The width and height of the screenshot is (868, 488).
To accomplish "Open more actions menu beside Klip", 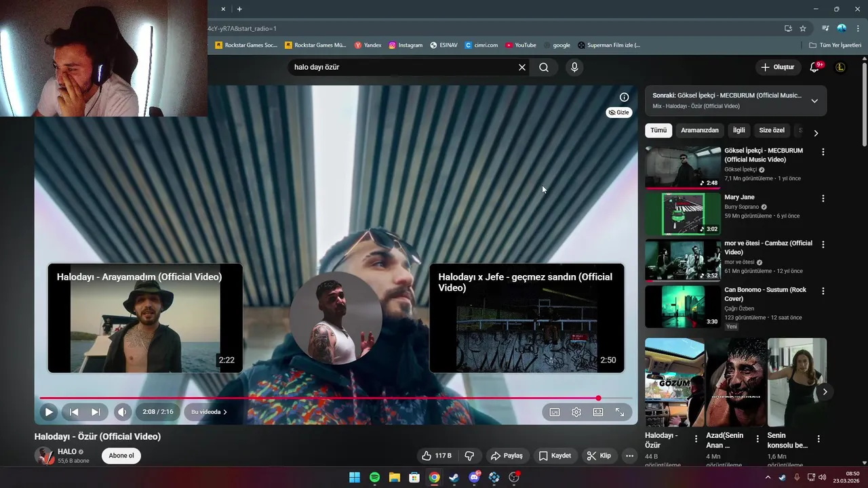I will [x=629, y=455].
